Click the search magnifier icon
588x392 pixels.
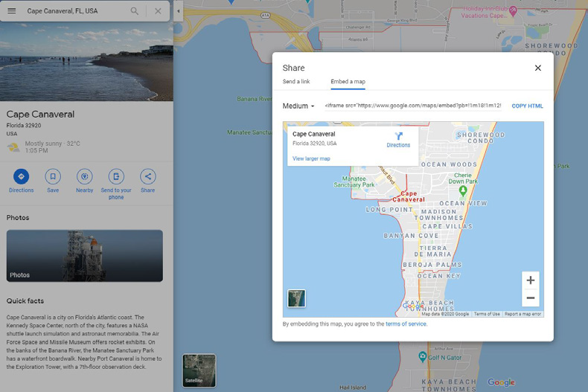pyautogui.click(x=135, y=11)
